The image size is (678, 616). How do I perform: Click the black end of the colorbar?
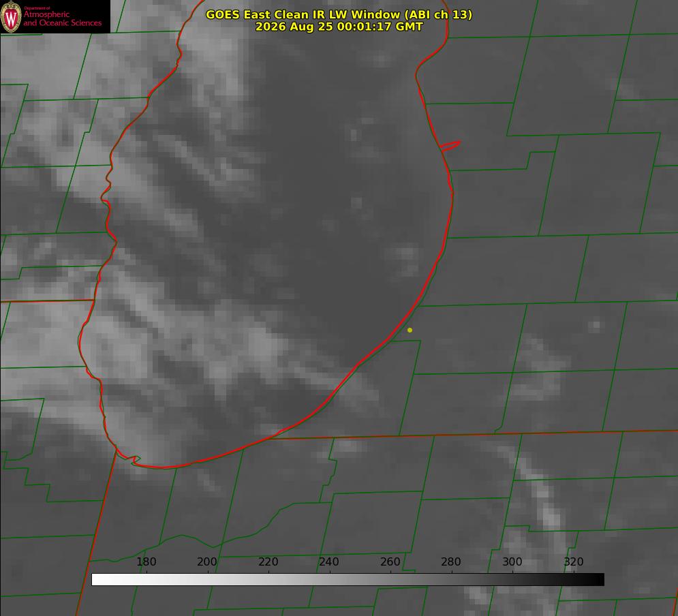click(597, 579)
